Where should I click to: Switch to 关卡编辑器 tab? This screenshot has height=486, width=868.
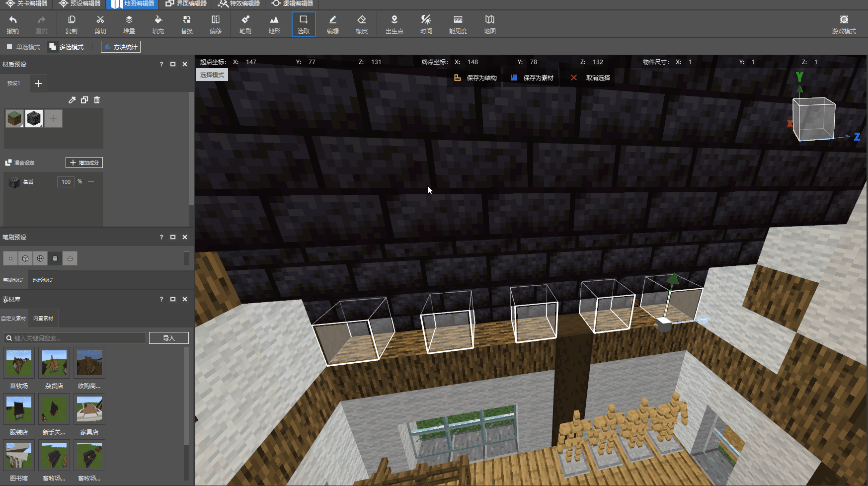[26, 3]
